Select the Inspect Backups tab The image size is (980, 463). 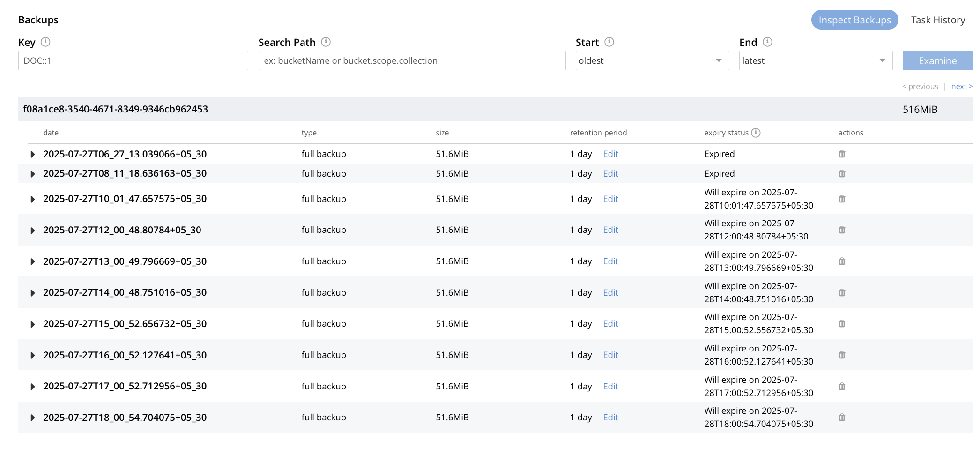coord(854,20)
